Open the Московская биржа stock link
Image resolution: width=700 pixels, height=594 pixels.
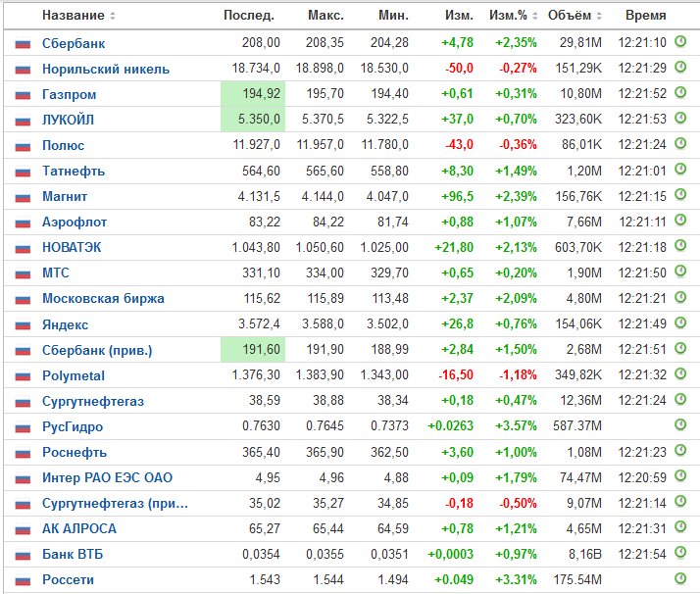tap(103, 299)
